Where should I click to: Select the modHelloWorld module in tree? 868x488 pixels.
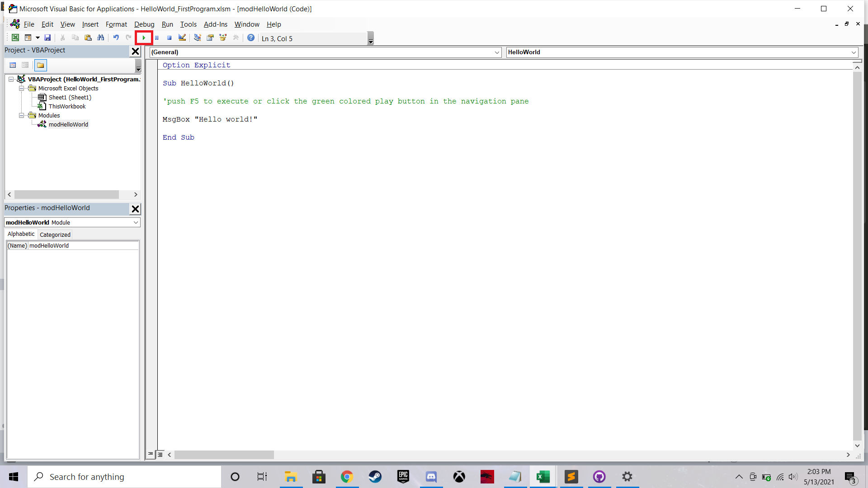point(68,124)
